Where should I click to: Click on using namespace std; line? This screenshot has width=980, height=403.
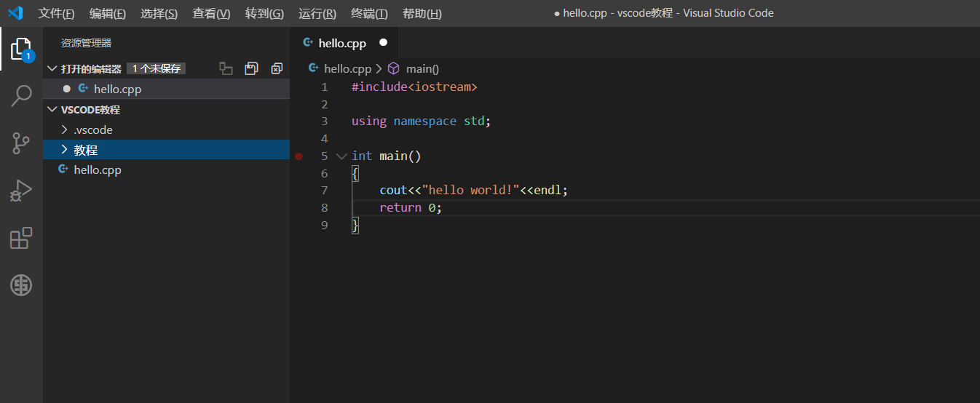point(422,121)
